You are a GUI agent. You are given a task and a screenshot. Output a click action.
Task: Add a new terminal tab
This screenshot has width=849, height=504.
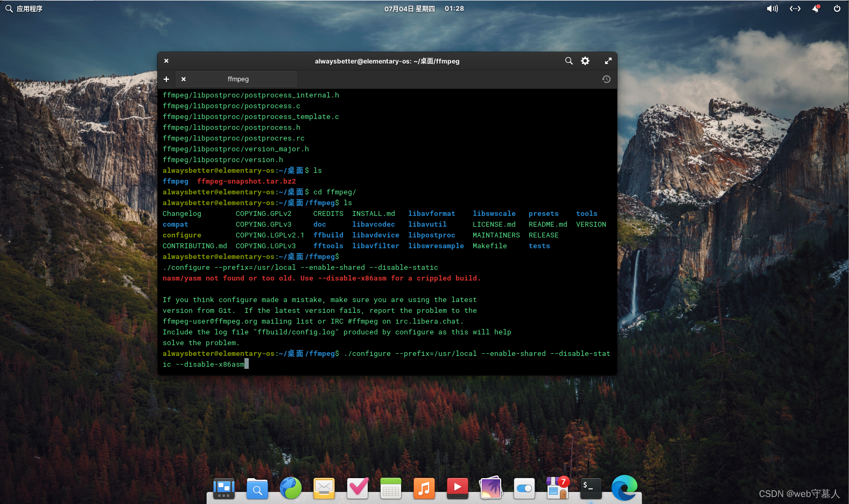coord(166,79)
